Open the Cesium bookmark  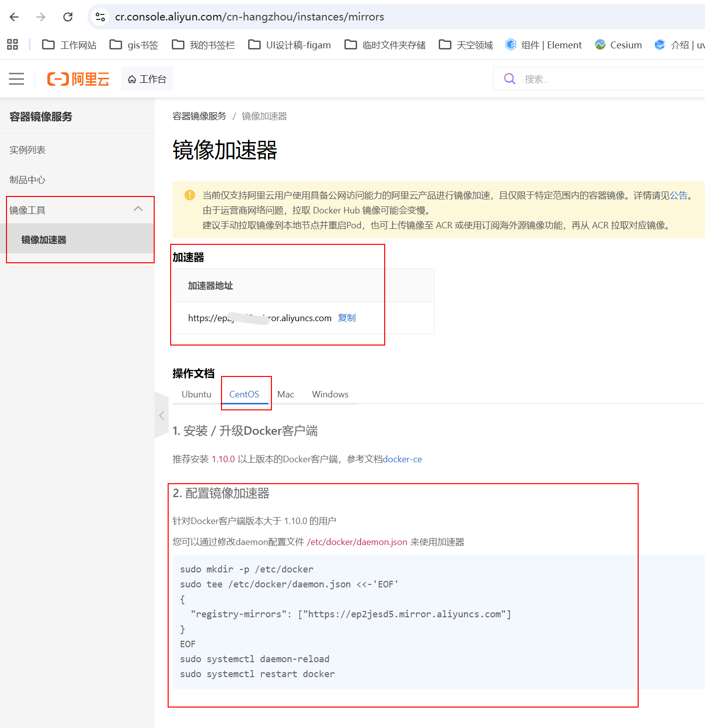point(618,45)
